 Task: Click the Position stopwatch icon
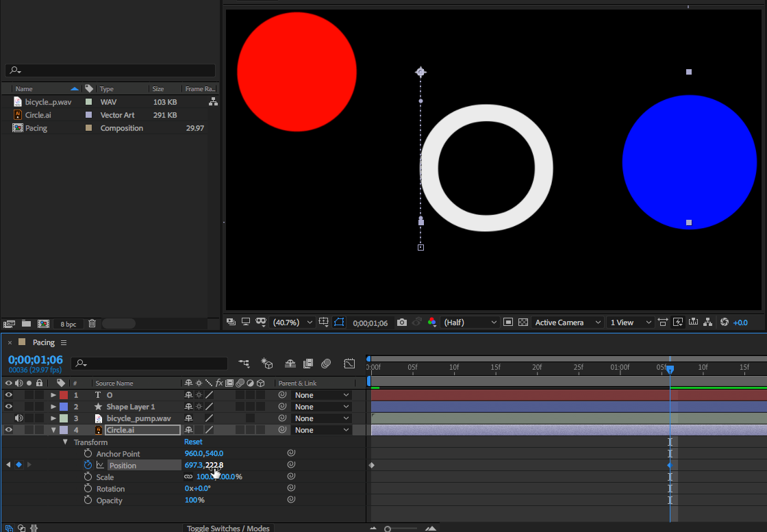point(88,465)
